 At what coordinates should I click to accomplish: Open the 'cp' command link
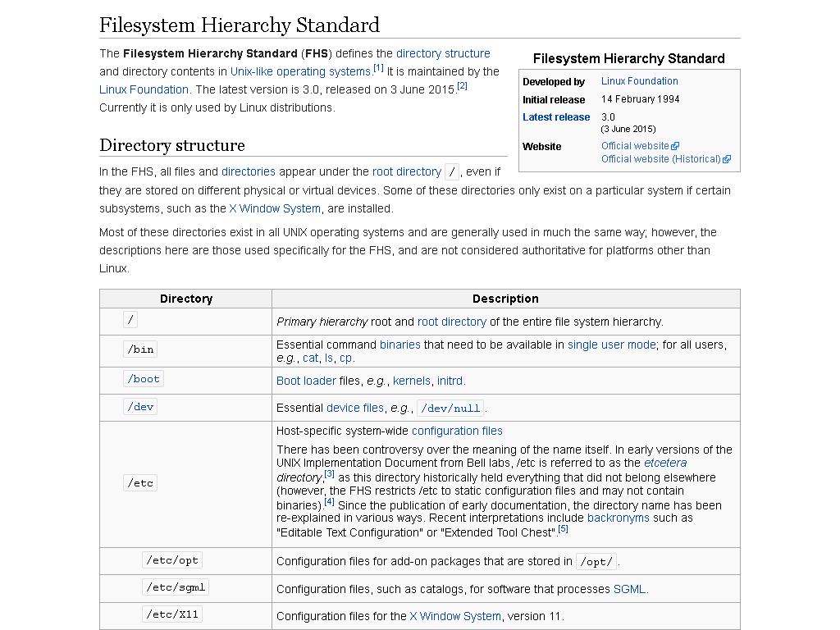coord(345,358)
